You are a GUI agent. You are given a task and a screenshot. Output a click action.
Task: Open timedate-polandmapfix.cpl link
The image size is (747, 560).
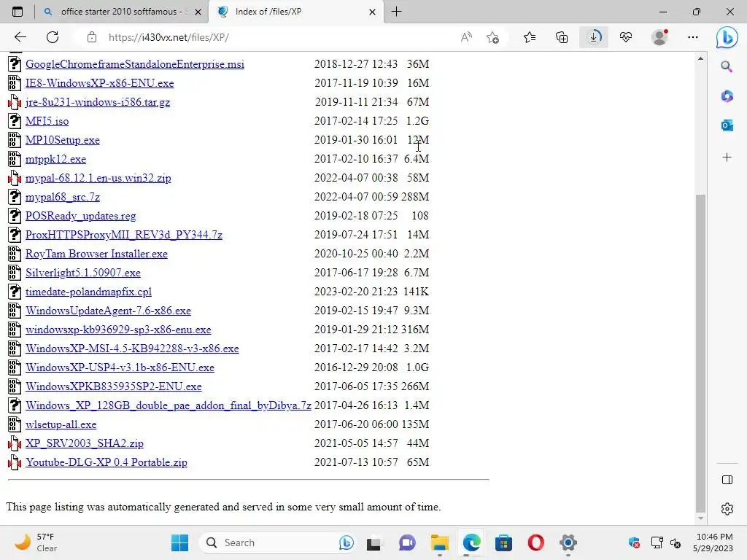tap(88, 292)
